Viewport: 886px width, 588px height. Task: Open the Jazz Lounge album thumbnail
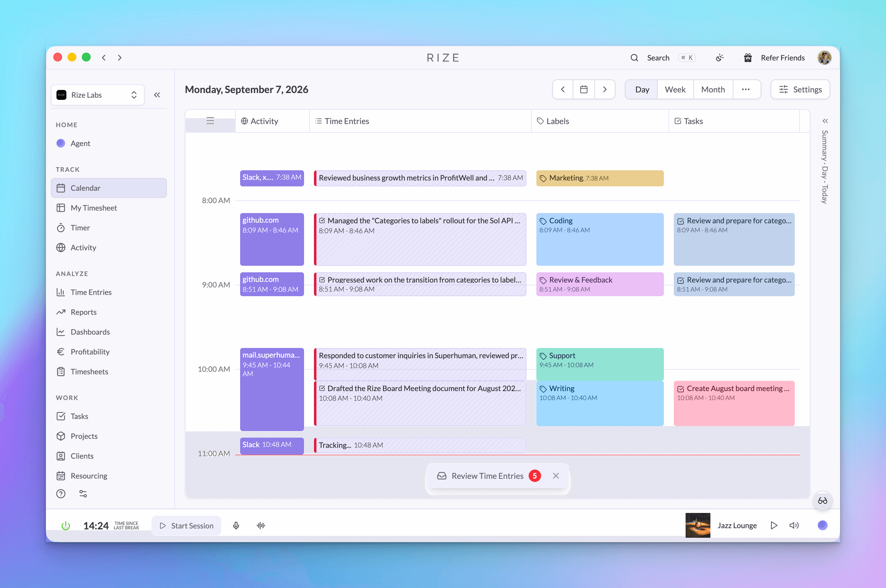click(x=698, y=525)
